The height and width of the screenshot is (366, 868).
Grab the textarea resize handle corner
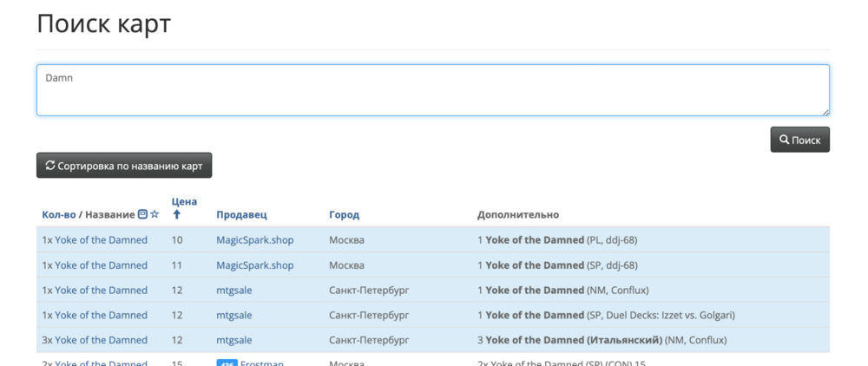825,111
